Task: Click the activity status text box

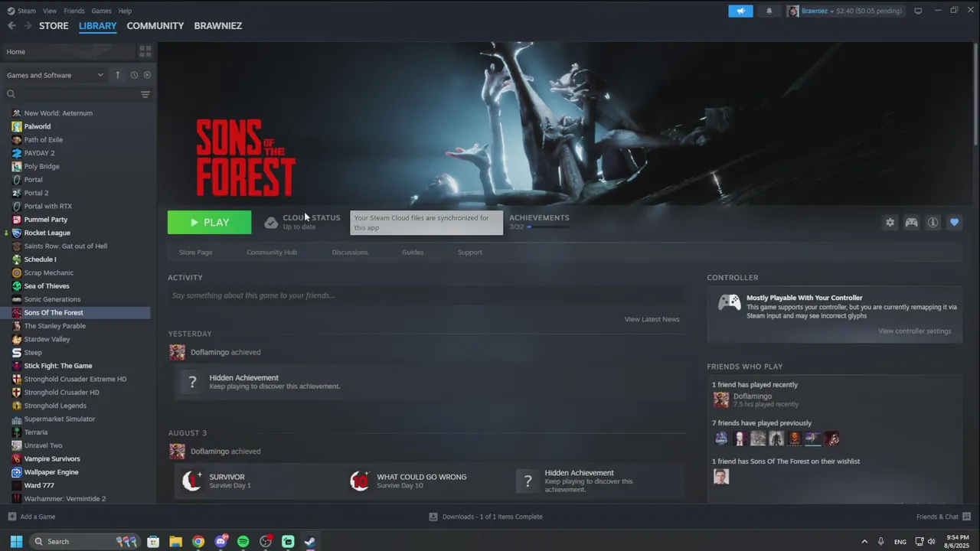Action: [x=426, y=295]
